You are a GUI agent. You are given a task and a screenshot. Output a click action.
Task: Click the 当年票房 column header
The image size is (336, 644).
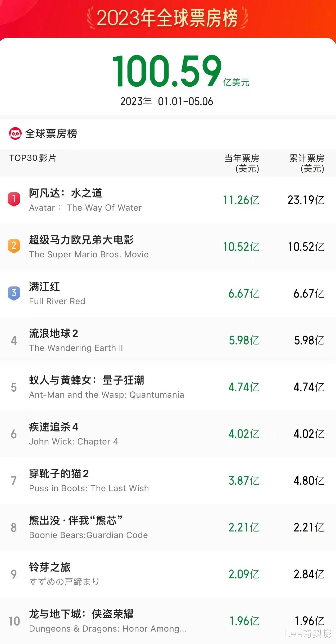242,163
